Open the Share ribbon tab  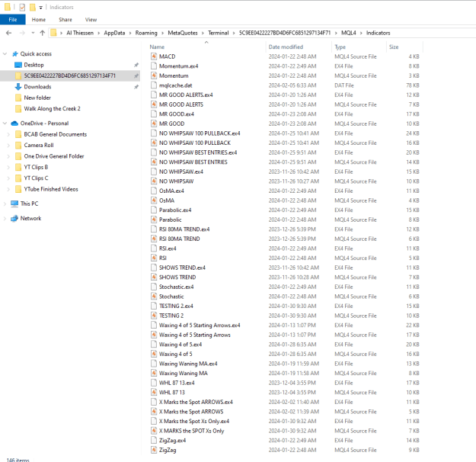point(65,20)
